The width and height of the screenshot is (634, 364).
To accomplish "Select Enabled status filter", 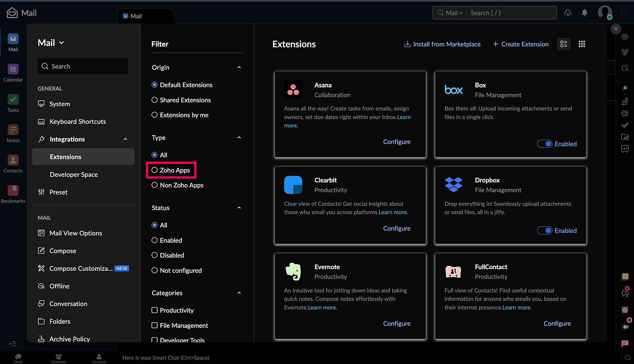I will (x=167, y=240).
